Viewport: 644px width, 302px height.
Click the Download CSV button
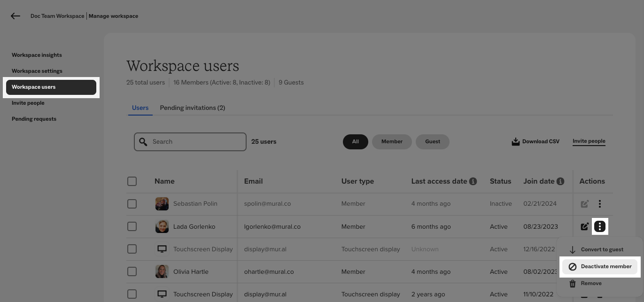click(535, 141)
